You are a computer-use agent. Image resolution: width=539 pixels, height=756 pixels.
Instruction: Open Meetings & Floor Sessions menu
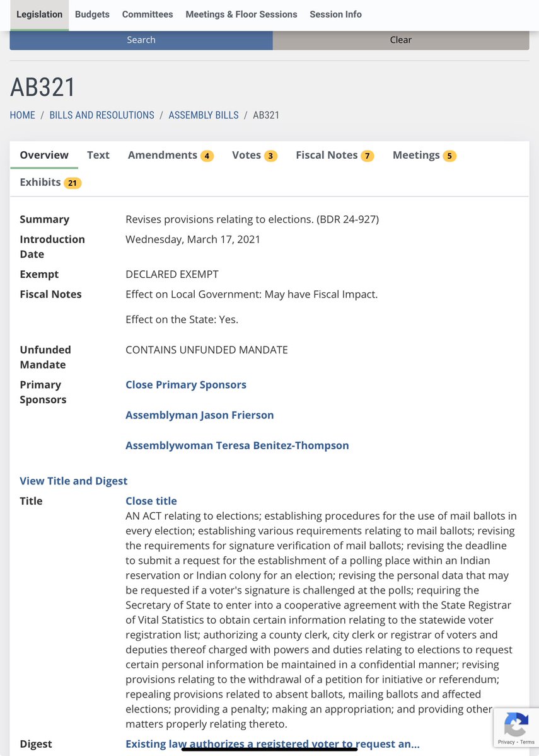click(x=241, y=14)
